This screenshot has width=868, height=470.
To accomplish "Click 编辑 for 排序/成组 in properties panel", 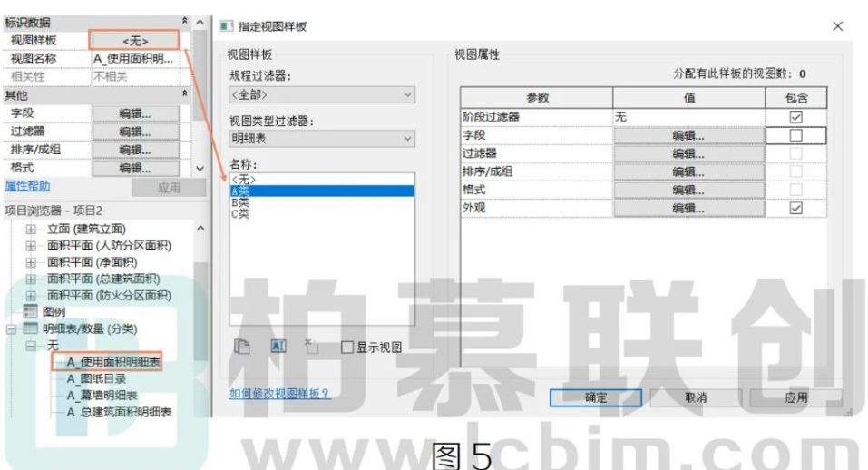I will coord(136,150).
